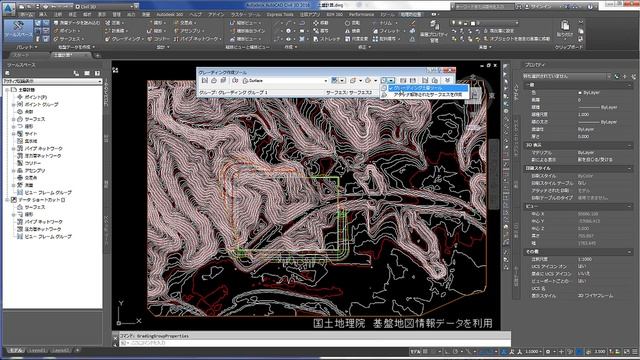Open the 画層プロパティ管理 button
This screenshot has height=360, width=640.
(x=434, y=31)
